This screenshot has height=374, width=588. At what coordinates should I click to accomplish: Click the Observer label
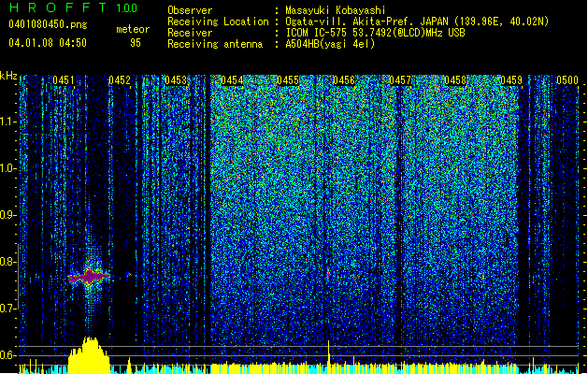tap(190, 10)
